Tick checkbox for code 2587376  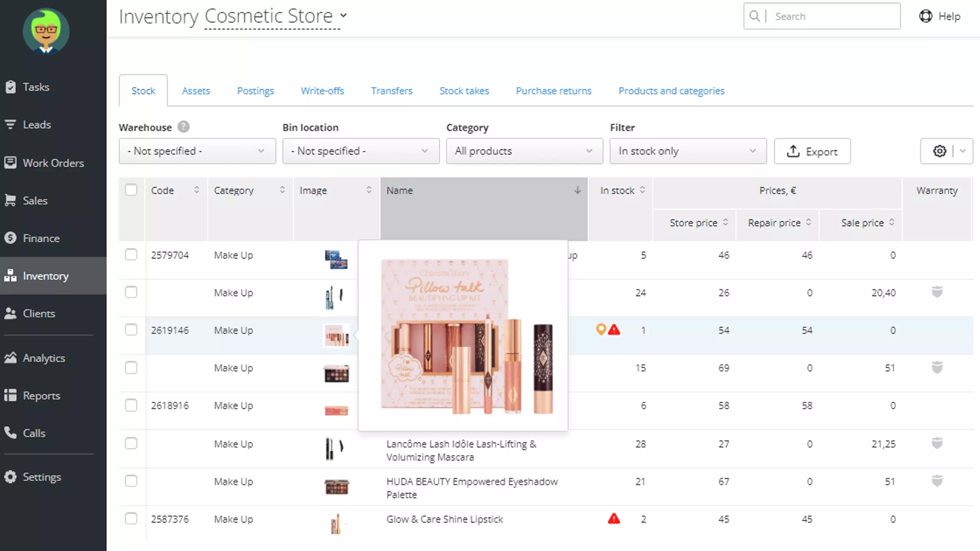tap(131, 518)
